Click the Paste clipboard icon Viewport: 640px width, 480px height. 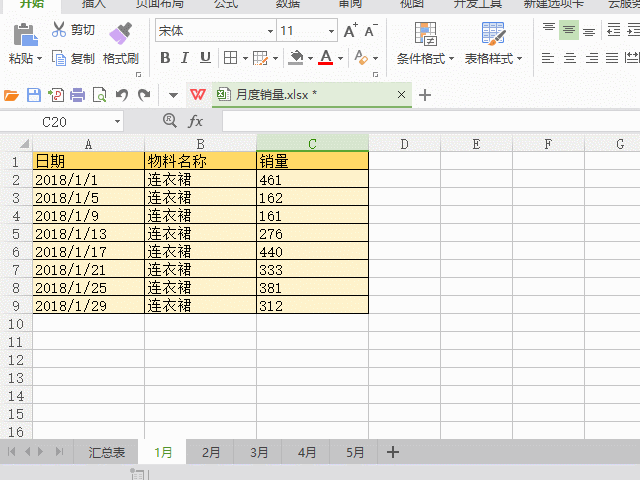[25, 36]
